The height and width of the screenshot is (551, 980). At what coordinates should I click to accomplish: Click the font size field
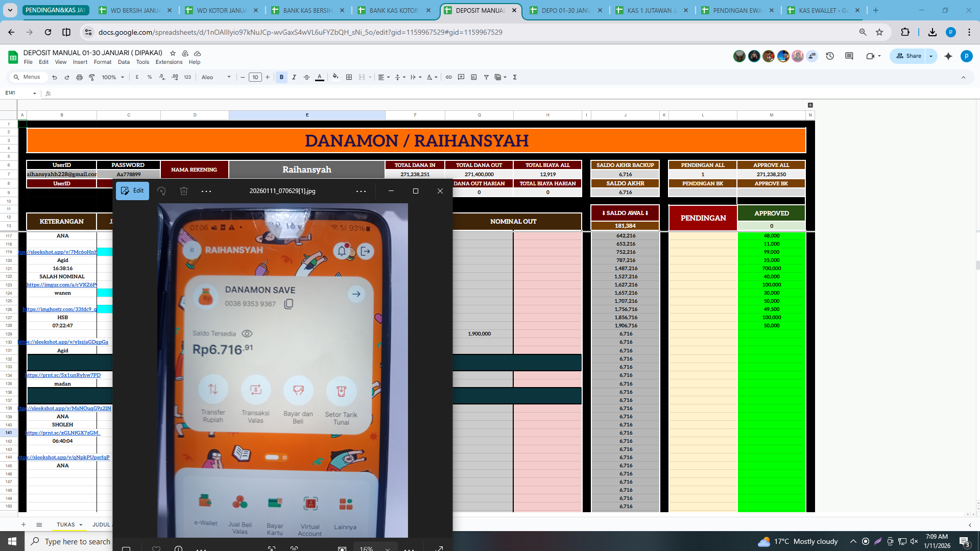(255, 77)
